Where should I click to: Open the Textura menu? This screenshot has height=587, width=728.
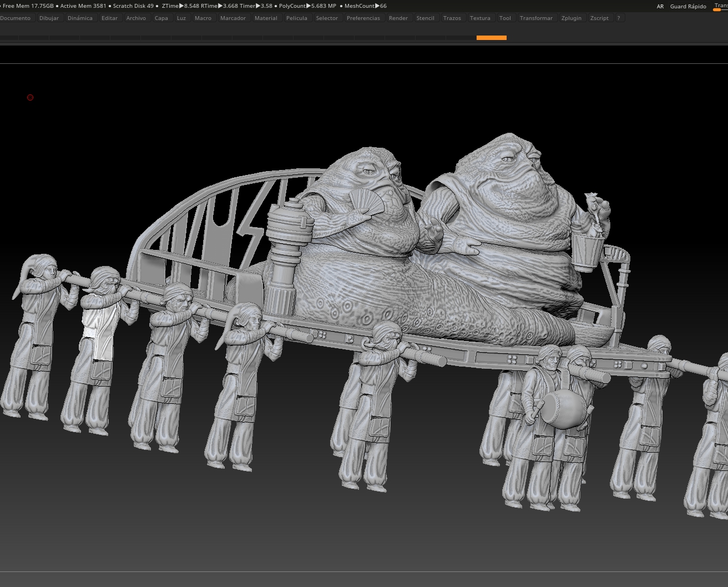click(x=480, y=18)
